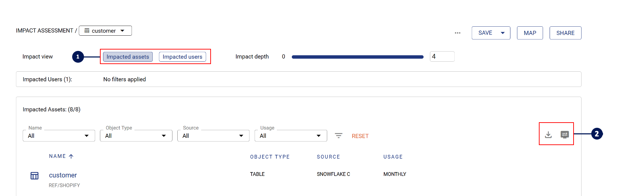This screenshot has height=196, width=644.
Task: Click the Impact depth slider track
Action: coord(357,57)
